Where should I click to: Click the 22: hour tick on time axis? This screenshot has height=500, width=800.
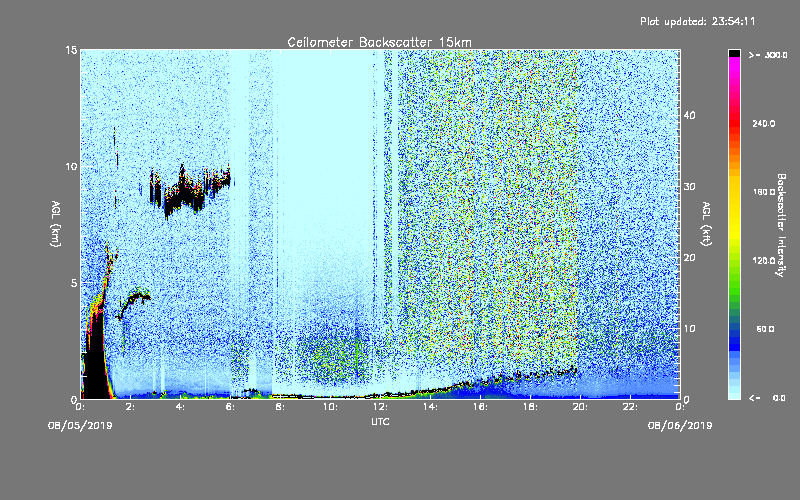(x=630, y=407)
